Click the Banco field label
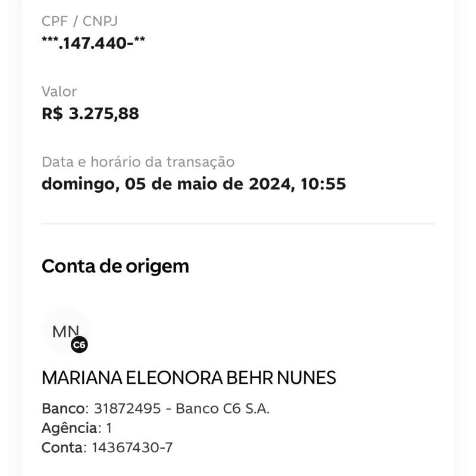The image size is (476, 476). 64,409
